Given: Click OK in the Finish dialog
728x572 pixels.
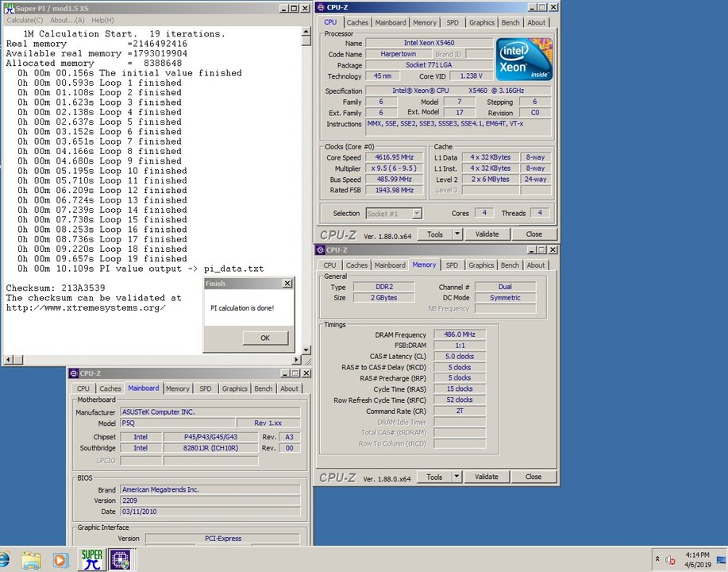Looking at the screenshot, I should coord(265,338).
